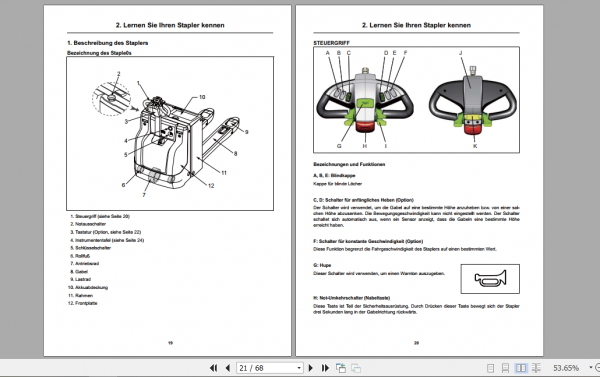Jump to the last page
600x377 pixels.
325,368
